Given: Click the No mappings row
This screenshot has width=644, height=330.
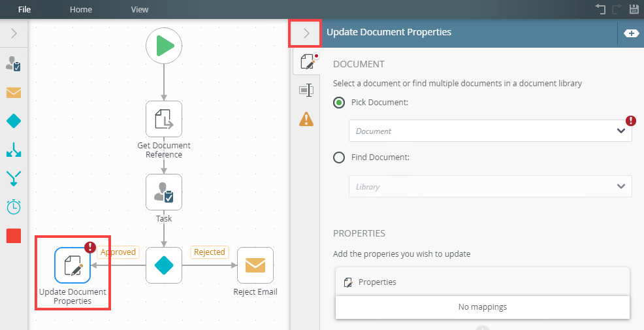Looking at the screenshot, I should 483,307.
